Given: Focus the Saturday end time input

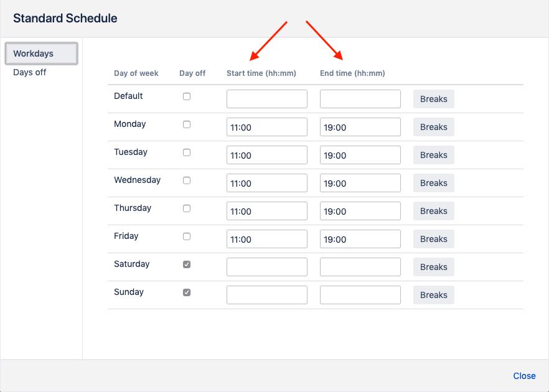Looking at the screenshot, I should point(360,267).
